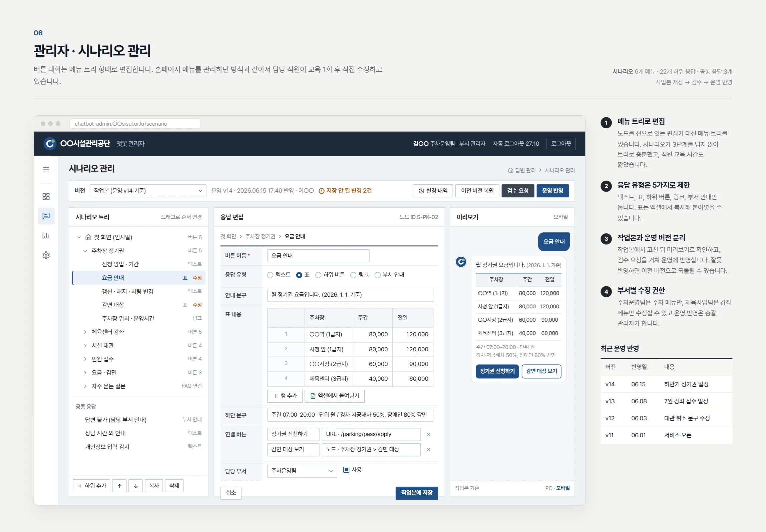The image size is (766, 532).
Task: Expand the 민원 접수 tree node
Action: coord(85,359)
